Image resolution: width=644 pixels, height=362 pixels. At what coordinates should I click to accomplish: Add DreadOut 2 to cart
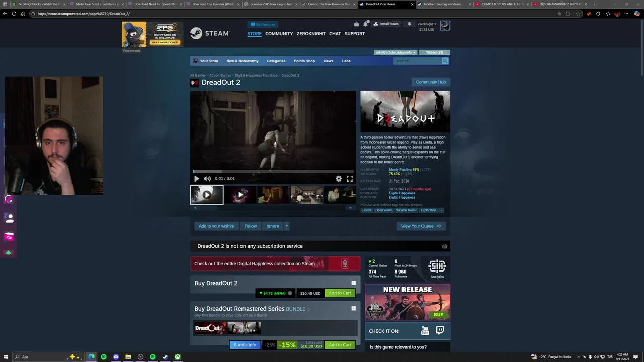(x=340, y=293)
